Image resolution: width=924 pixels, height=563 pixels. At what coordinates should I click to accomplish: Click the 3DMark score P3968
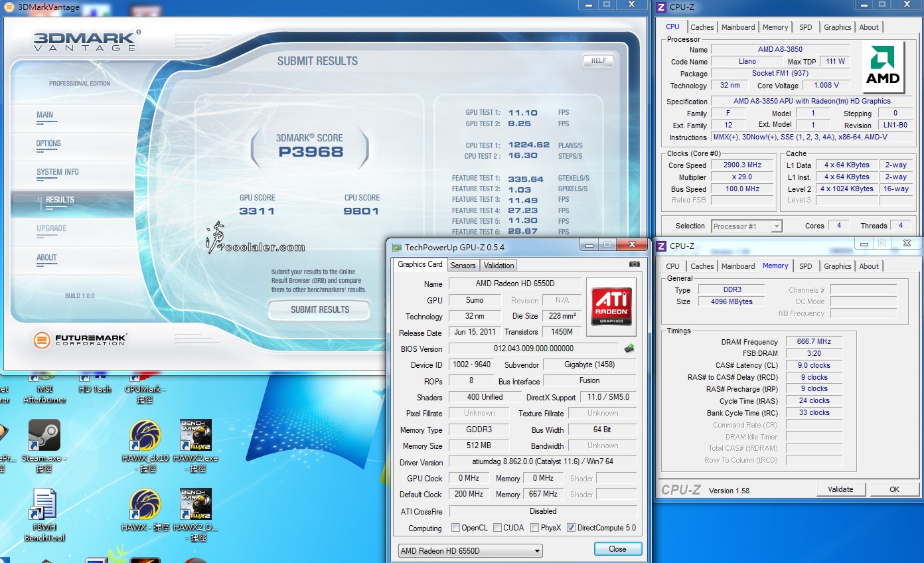tap(311, 152)
